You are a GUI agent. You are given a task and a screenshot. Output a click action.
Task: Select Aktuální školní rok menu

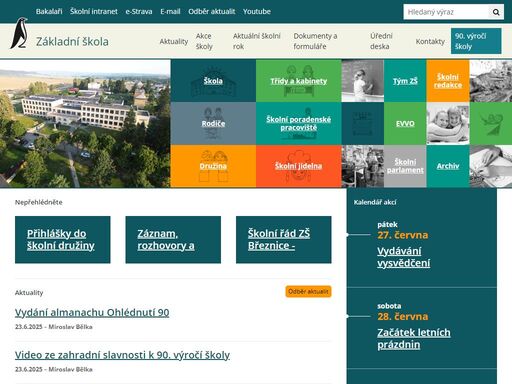click(x=257, y=41)
